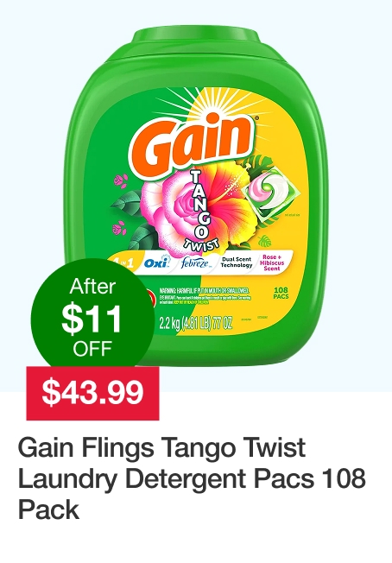Click the 4 in 1 badge
392x563 pixels.
click(124, 264)
